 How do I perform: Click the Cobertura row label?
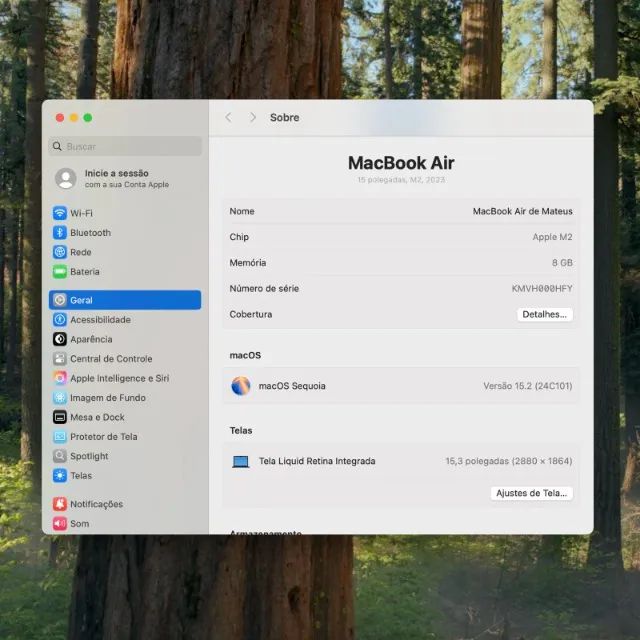(x=251, y=314)
